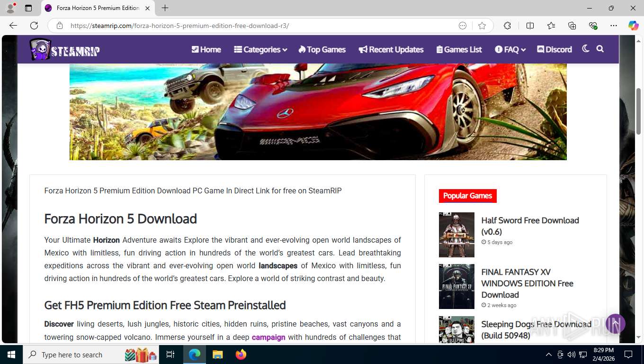Click the SteamRIP logo
This screenshot has width=644, height=364.
(x=65, y=49)
